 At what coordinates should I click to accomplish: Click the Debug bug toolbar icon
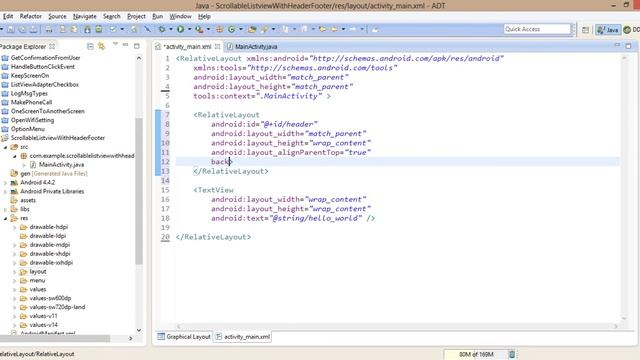coord(162,29)
